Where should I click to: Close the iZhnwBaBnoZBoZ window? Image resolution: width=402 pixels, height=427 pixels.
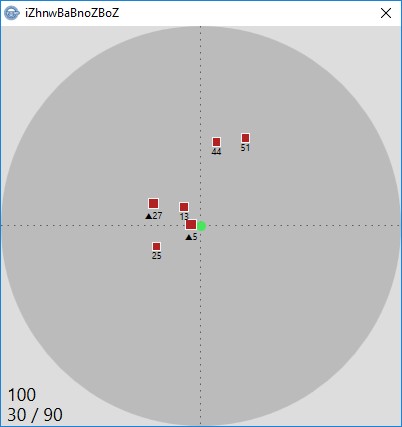pos(386,13)
